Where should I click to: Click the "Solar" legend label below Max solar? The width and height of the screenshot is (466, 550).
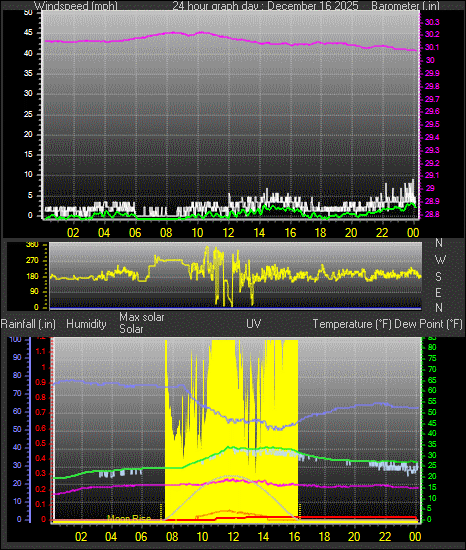131,329
